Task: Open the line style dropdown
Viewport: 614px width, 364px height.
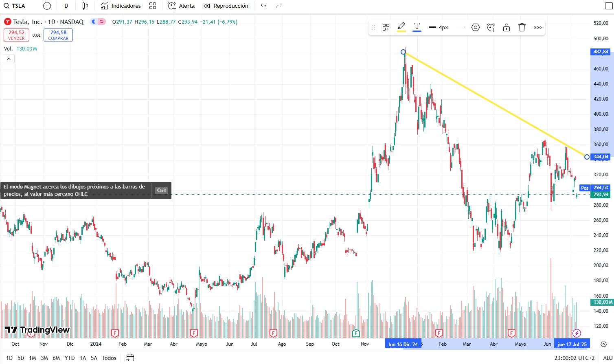Action: 460,27
